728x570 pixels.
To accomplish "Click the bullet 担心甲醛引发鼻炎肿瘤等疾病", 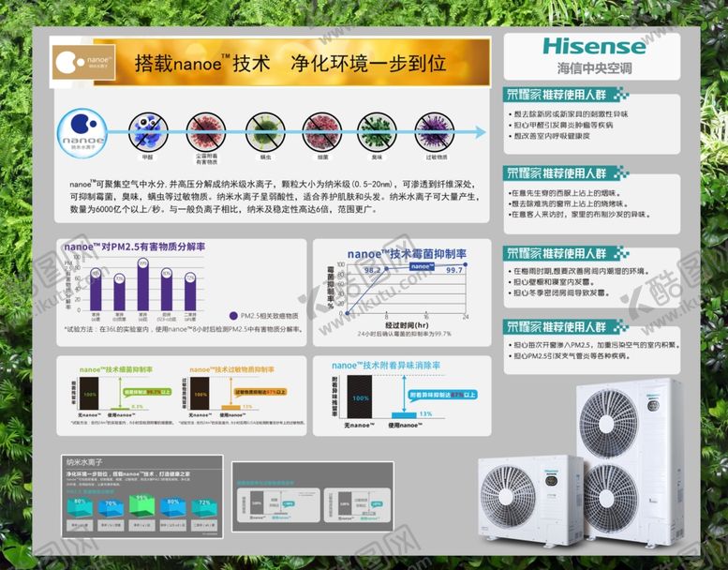I will point(560,125).
